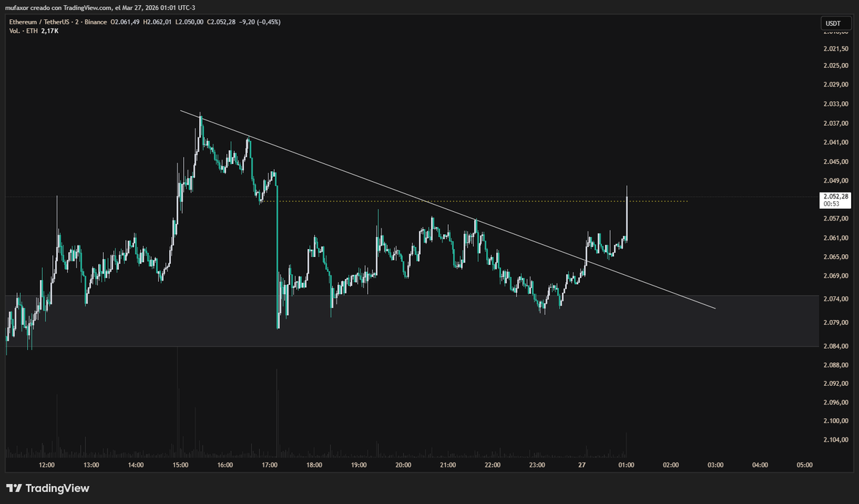Click the 2.061,00 price axis label

[835, 238]
